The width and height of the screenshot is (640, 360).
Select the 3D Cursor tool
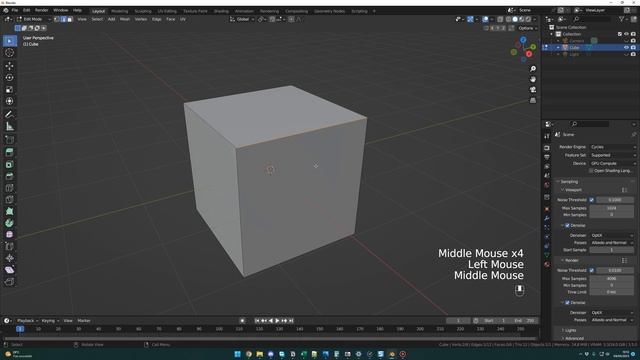10,53
